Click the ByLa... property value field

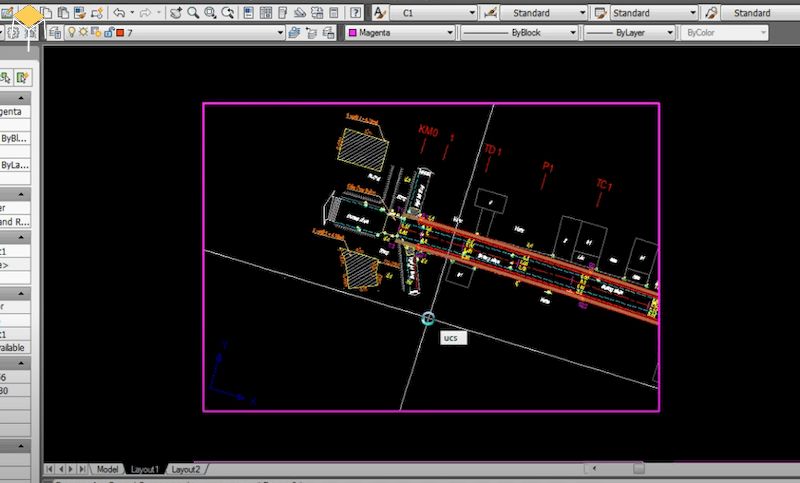pyautogui.click(x=15, y=165)
